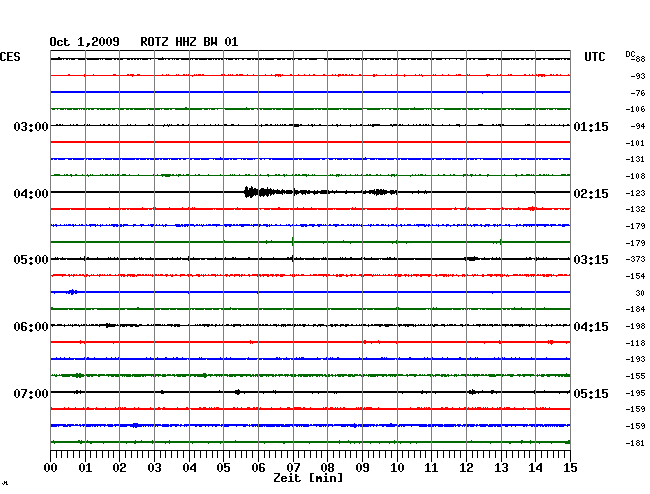Select the local time label "07:00"
Image resolution: width=650 pixels, height=494 pixels.
point(31,393)
